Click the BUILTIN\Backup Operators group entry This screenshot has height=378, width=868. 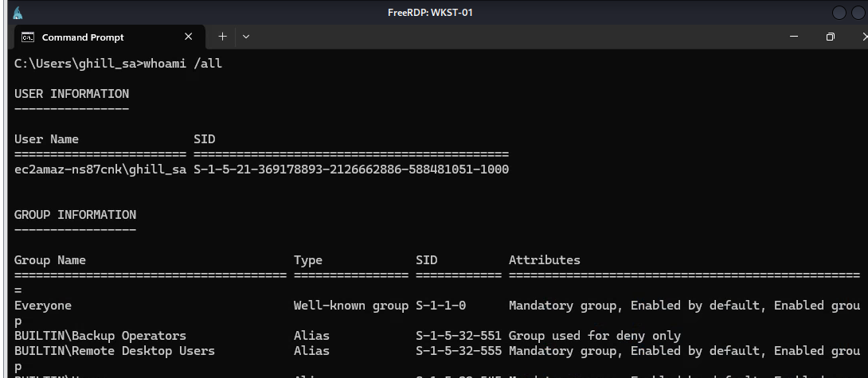tap(100, 336)
